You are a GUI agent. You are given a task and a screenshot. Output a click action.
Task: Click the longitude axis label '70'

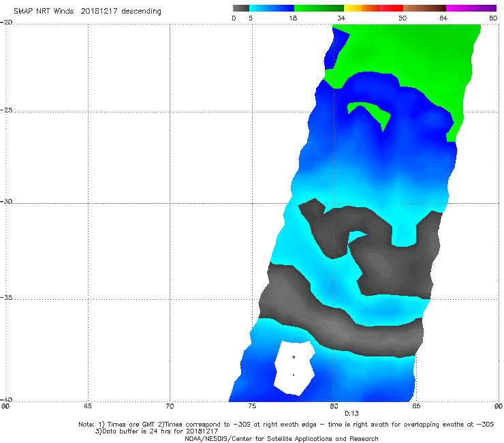(170, 406)
